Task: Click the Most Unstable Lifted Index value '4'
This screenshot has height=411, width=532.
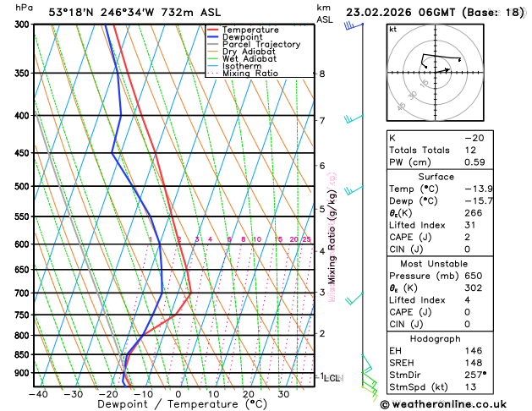Action: click(468, 300)
